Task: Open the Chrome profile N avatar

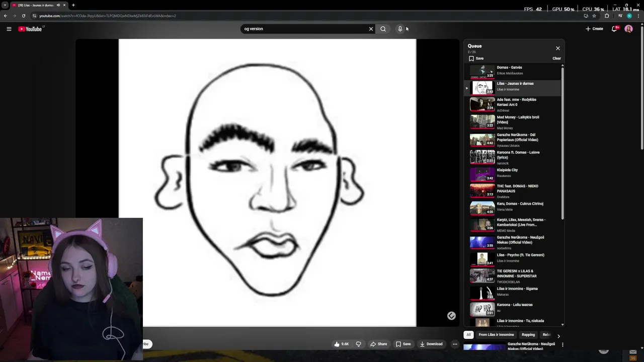Action: [629, 16]
